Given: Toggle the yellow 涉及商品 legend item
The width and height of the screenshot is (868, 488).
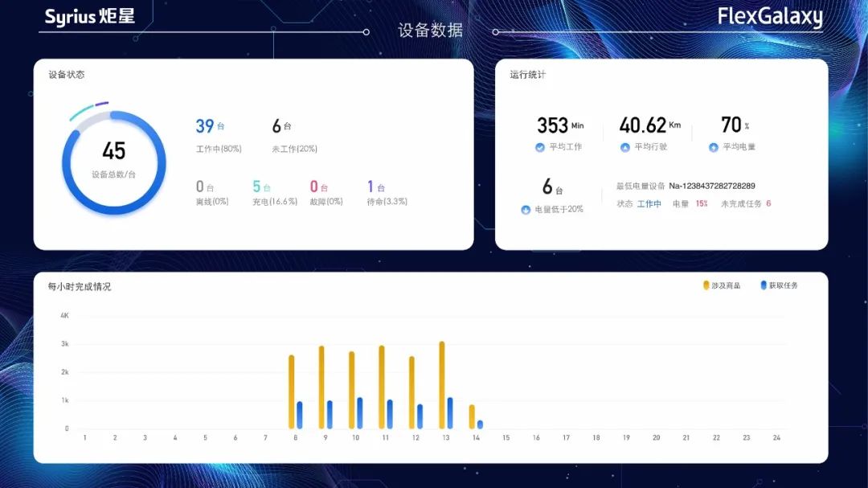Looking at the screenshot, I should click(722, 285).
